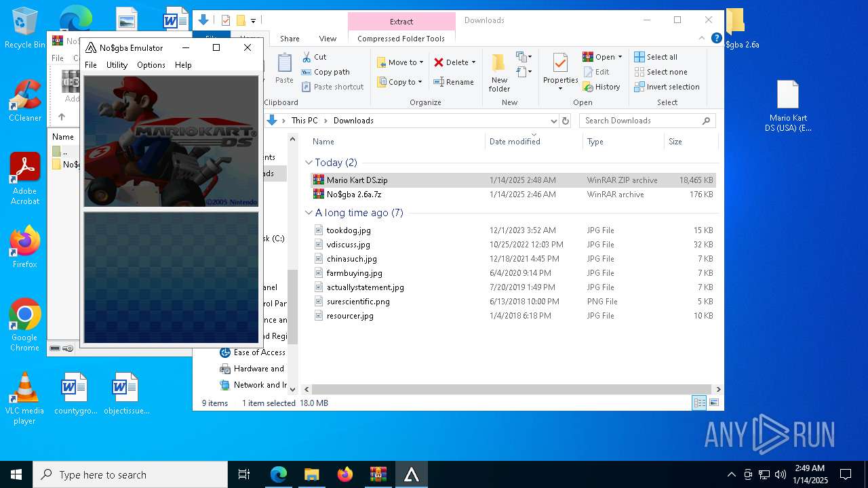
Task: Click the Copy path icon
Action: click(307, 72)
